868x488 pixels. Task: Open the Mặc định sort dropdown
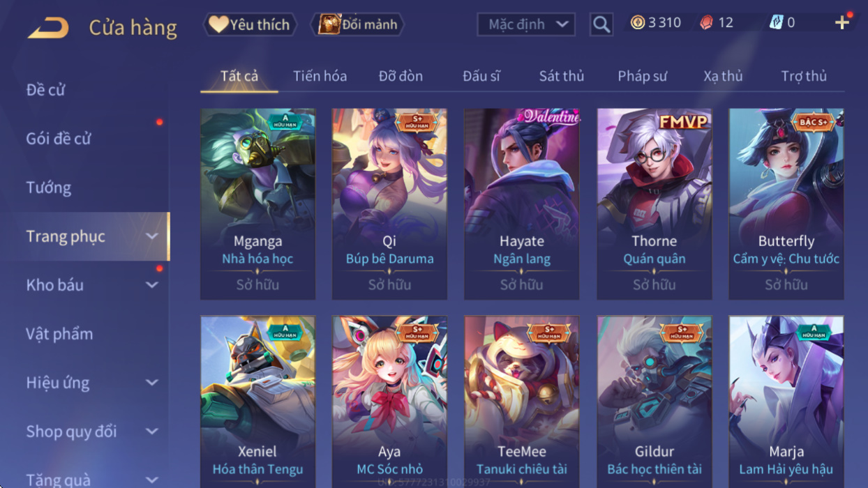click(526, 24)
